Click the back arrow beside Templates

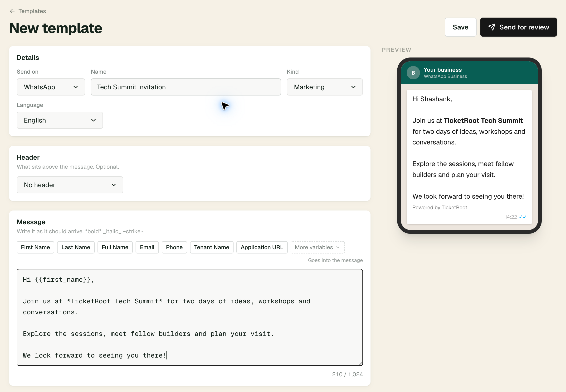12,11
